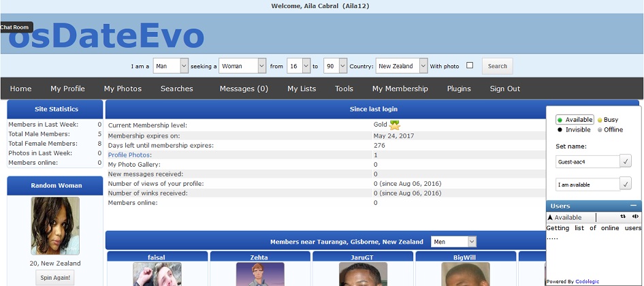Open the Country New Zealand dropdown
644x286 pixels.
[x=402, y=66]
